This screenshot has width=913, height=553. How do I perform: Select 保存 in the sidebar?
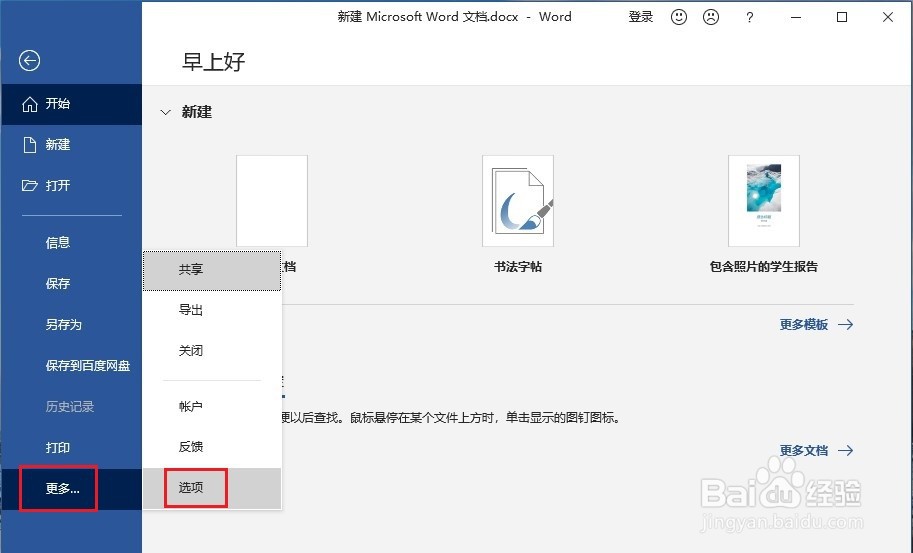(x=71, y=283)
